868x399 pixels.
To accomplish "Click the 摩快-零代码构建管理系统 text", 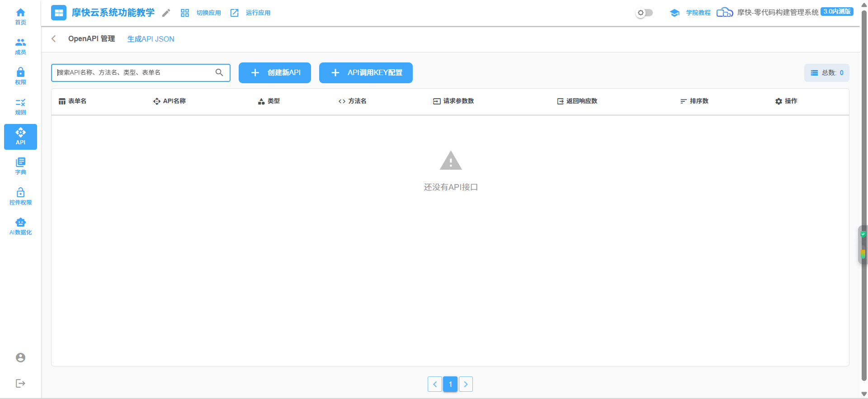I will click(x=778, y=13).
